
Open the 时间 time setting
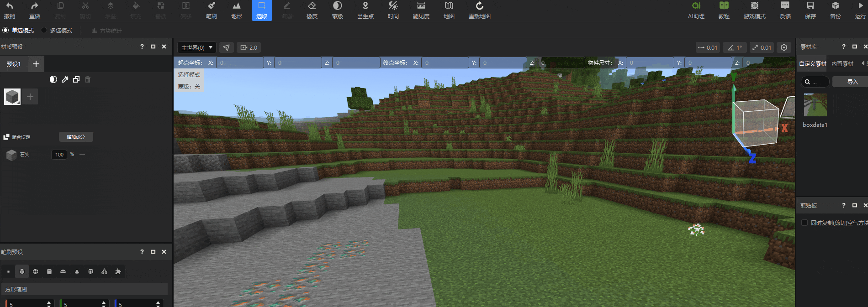pos(393,10)
